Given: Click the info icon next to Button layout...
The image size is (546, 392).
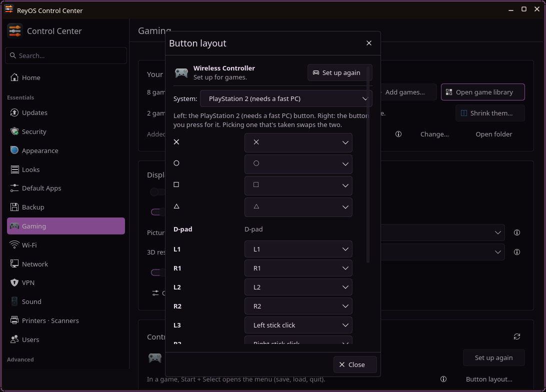Looking at the screenshot, I should click(443, 379).
